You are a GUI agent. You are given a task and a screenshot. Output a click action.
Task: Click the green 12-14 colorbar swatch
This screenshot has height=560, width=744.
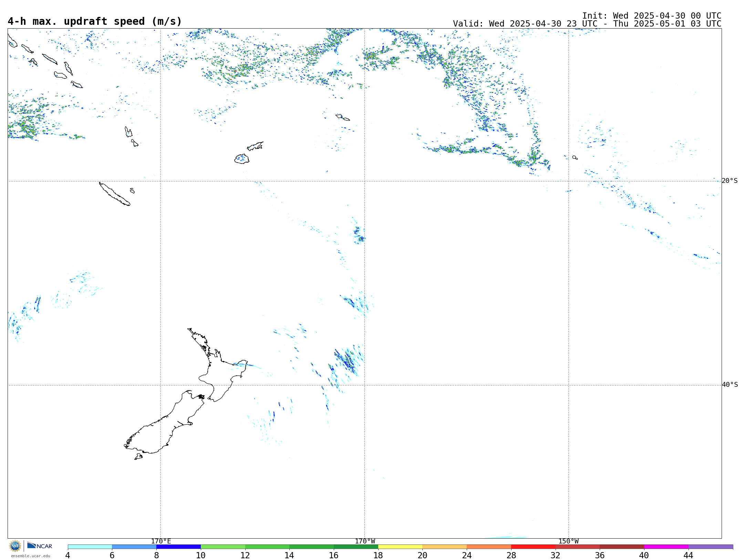pyautogui.click(x=267, y=547)
